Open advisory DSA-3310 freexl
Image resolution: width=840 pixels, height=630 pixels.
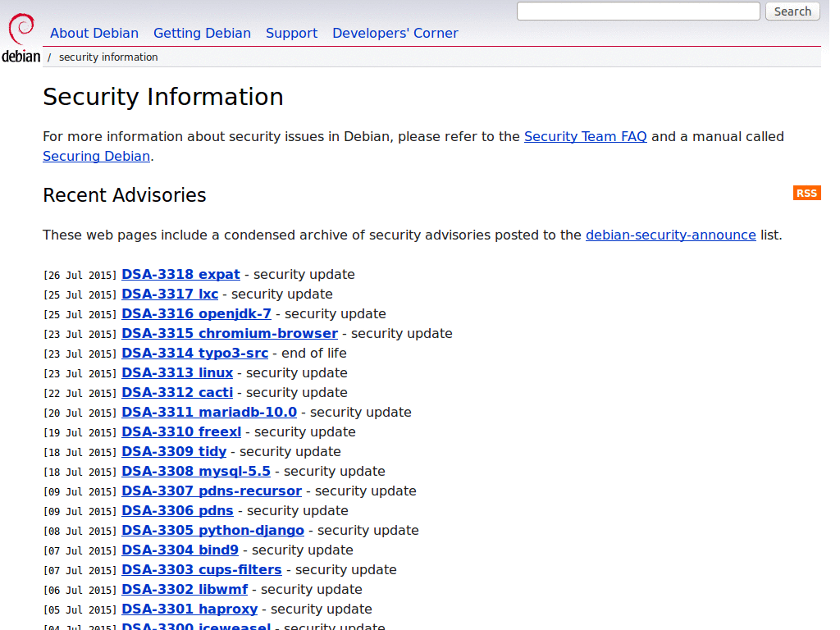coord(181,431)
